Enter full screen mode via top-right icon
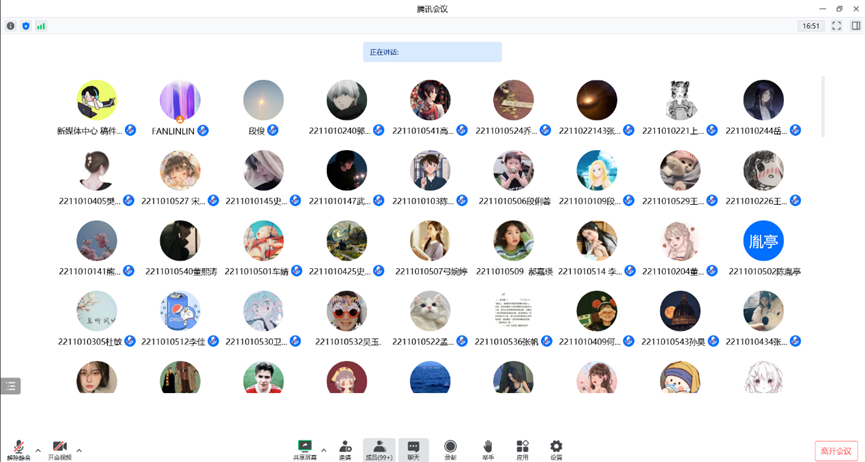Viewport: 865px width, 462px height. (x=836, y=26)
